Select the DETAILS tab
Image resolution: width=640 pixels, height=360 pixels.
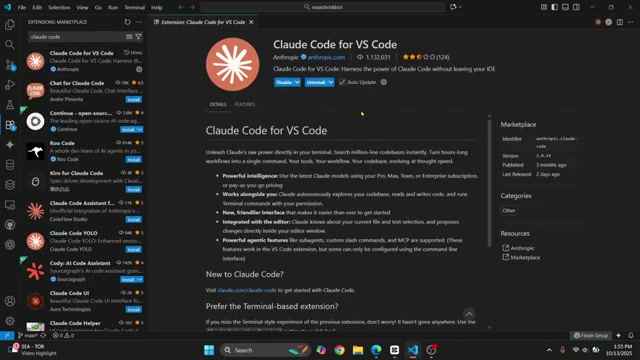218,104
